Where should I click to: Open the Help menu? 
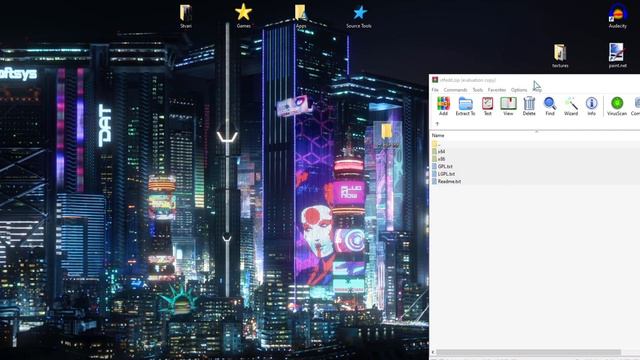pos(537,90)
